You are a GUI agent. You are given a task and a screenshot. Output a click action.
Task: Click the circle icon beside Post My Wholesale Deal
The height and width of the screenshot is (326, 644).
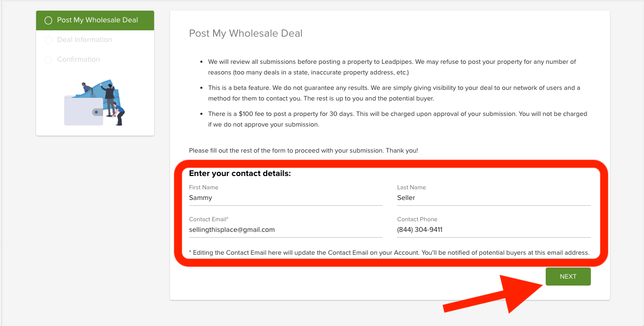[48, 20]
